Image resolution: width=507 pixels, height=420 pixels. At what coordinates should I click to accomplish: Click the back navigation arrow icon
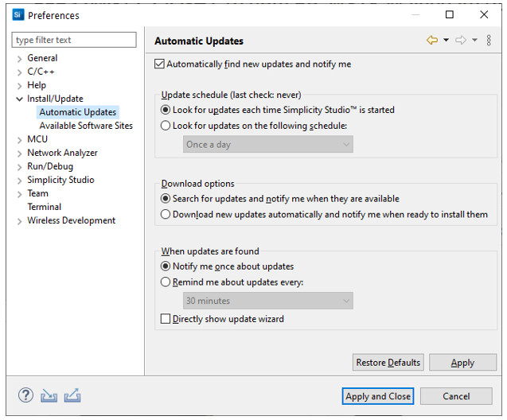point(432,41)
